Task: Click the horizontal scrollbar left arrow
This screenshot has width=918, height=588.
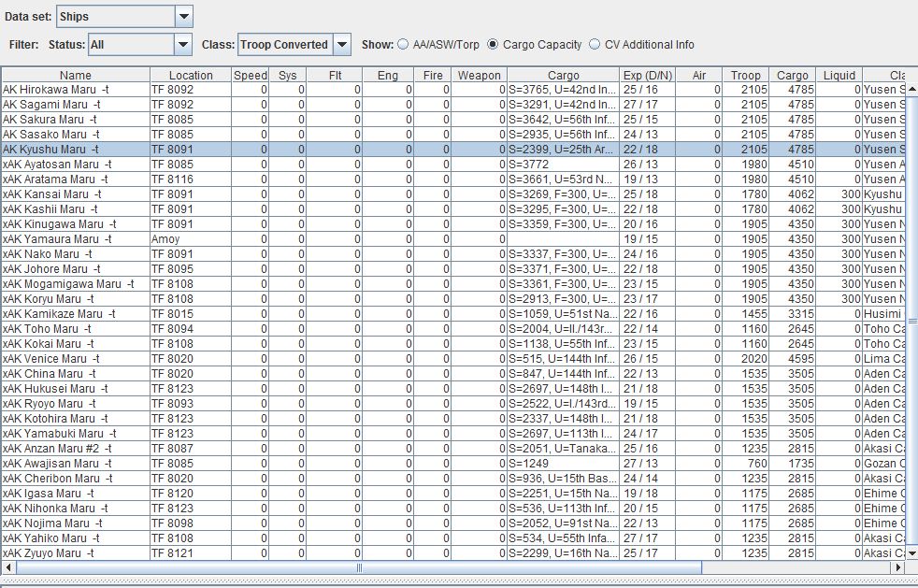Action: click(8, 567)
